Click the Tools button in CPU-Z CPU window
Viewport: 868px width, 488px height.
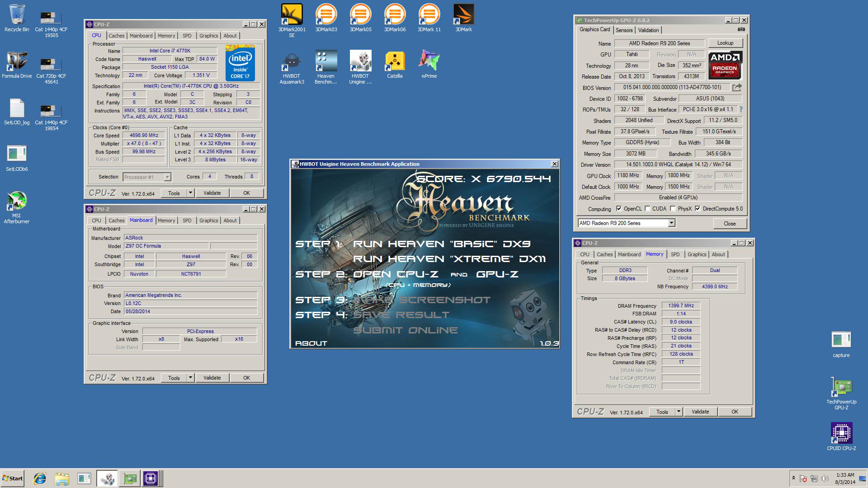point(174,193)
